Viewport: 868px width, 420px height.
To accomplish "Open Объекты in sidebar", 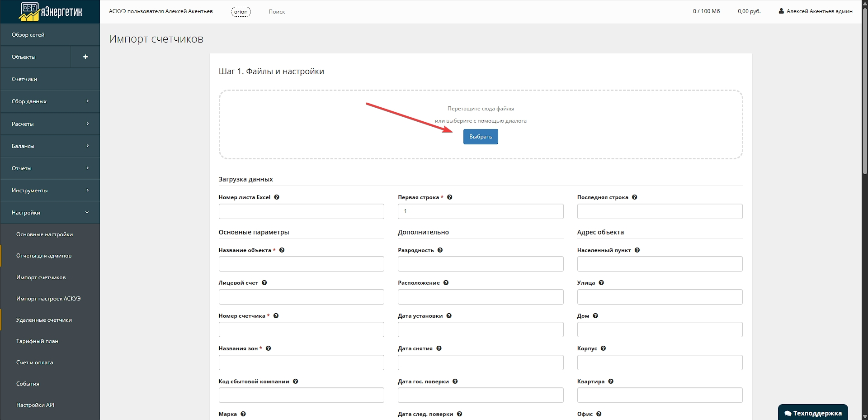I will (35, 57).
